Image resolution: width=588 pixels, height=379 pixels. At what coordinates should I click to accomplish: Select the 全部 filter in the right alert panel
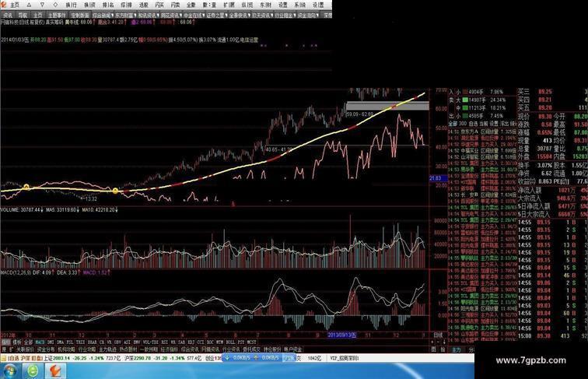[453, 124]
